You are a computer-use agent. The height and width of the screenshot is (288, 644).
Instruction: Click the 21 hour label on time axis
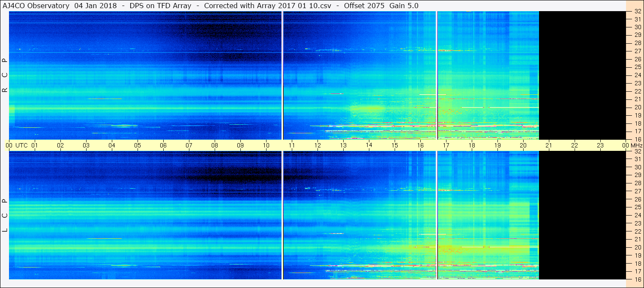pos(549,145)
